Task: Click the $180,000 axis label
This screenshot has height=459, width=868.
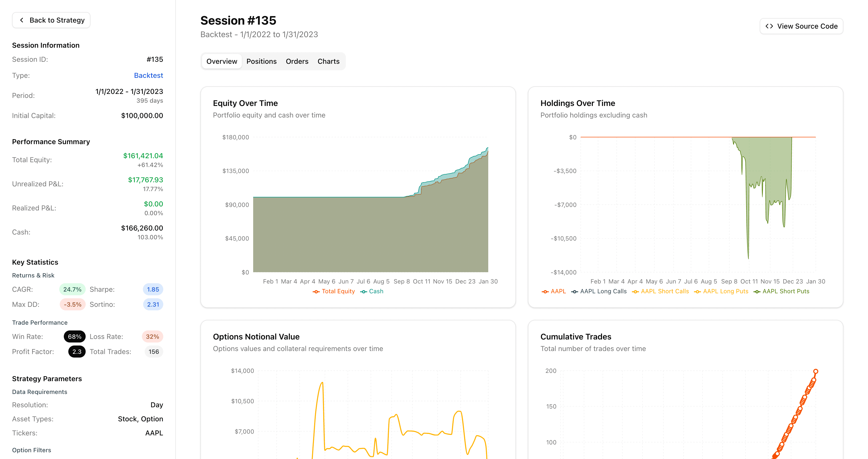Action: click(x=236, y=137)
